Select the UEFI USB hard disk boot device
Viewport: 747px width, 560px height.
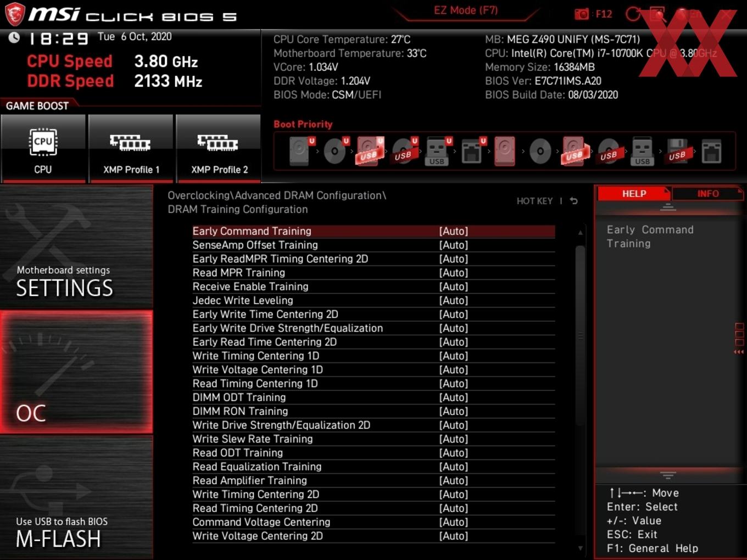[x=370, y=151]
